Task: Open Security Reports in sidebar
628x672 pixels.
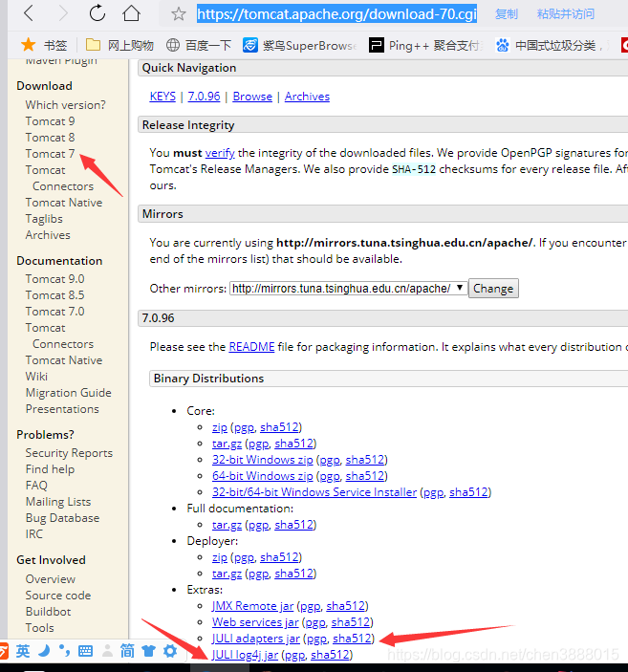Action: tap(69, 453)
